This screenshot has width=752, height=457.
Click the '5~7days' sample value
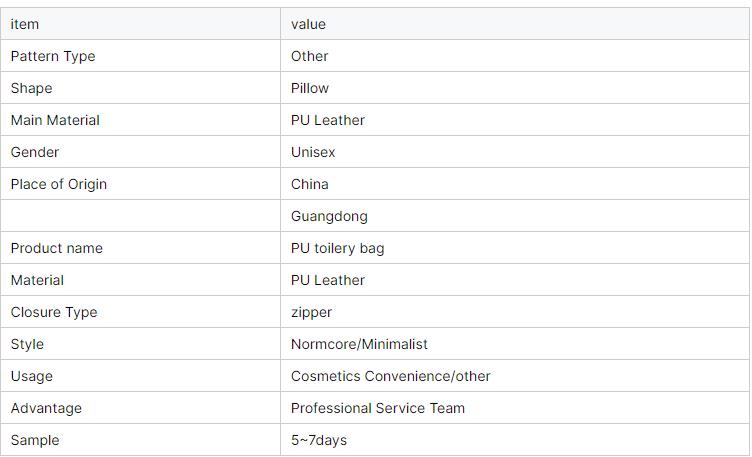[x=319, y=440]
